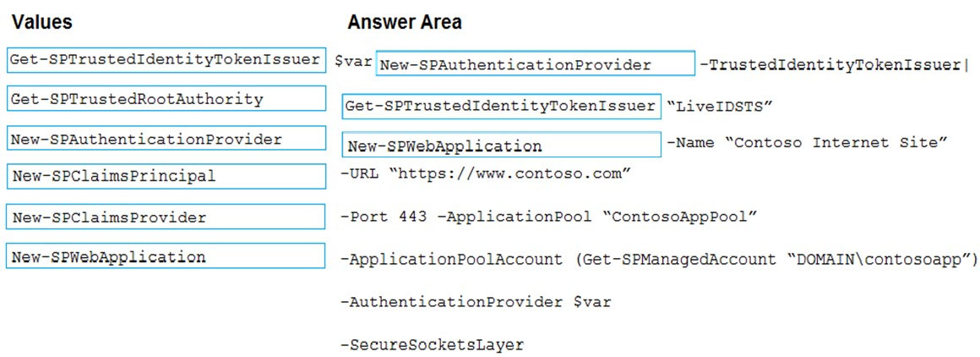
Task: Click the -TrustedIdentityTokenIssuer parameter text
Action: (834, 64)
